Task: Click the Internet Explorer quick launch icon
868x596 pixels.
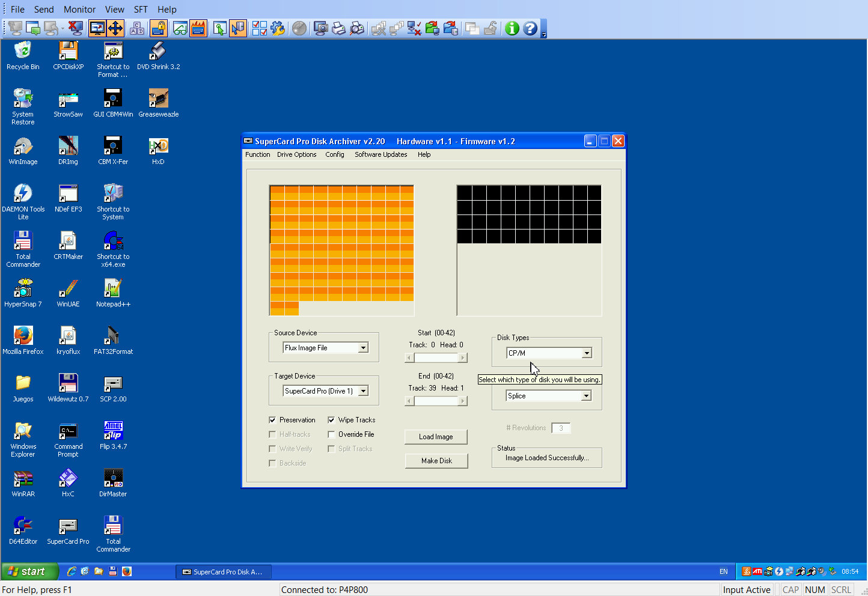Action: pos(71,571)
